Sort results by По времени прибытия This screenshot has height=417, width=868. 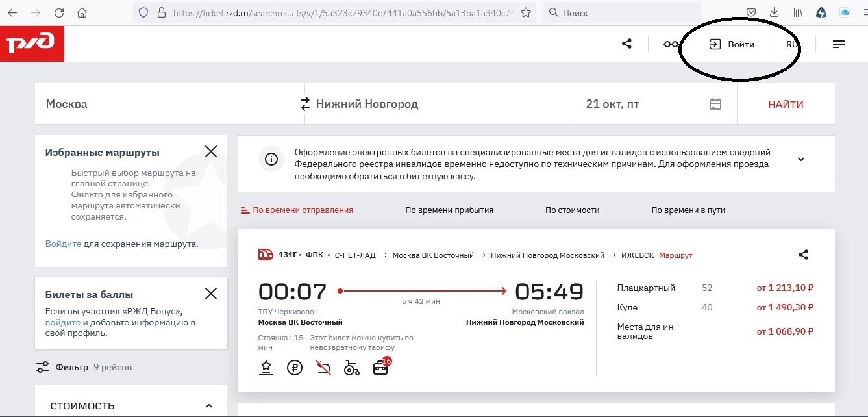(449, 210)
